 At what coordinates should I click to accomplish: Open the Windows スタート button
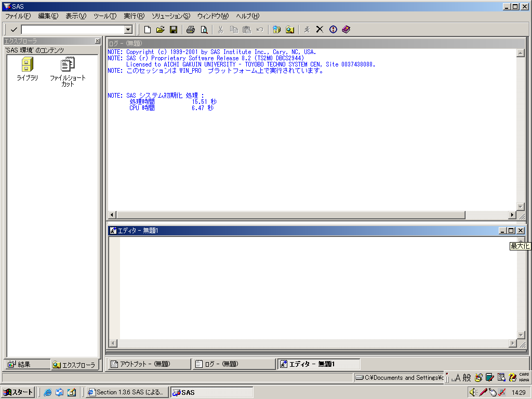[x=18, y=392]
